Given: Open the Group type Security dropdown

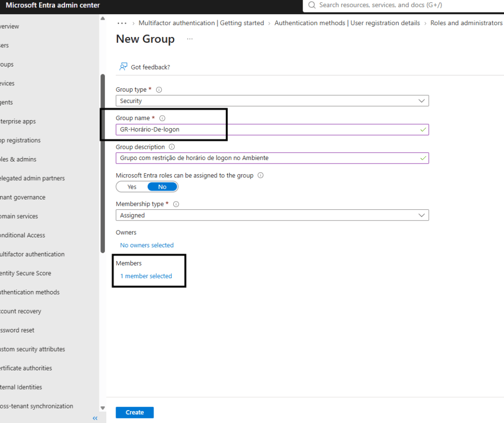Looking at the screenshot, I should pyautogui.click(x=272, y=100).
